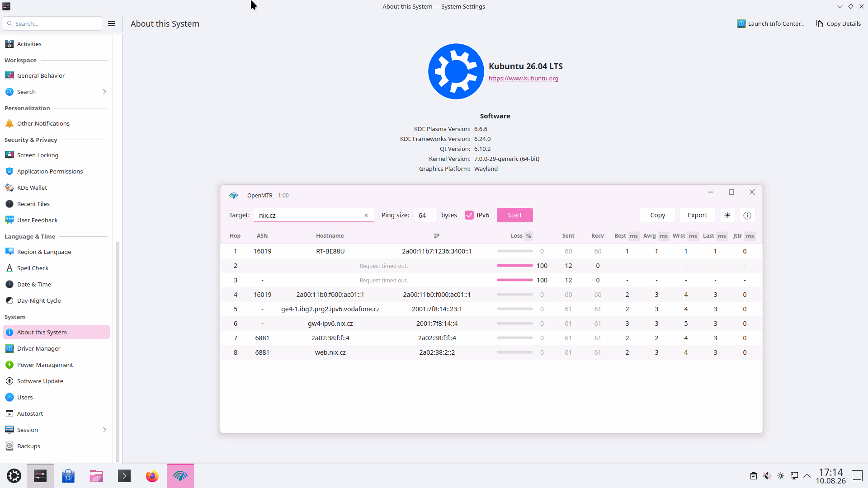Viewport: 868px width, 488px height.
Task: Open the kubuntu.org link
Action: pyautogui.click(x=524, y=78)
